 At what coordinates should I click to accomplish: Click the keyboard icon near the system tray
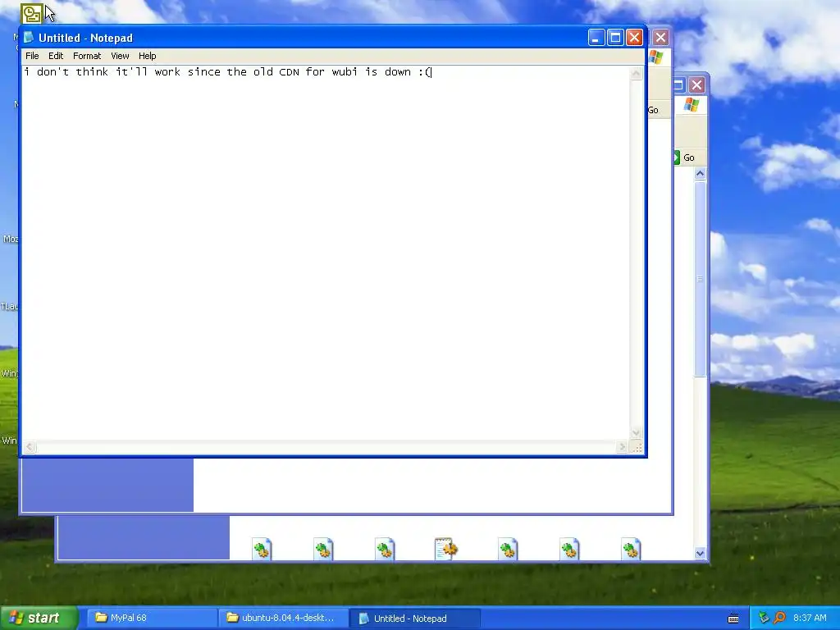point(733,619)
